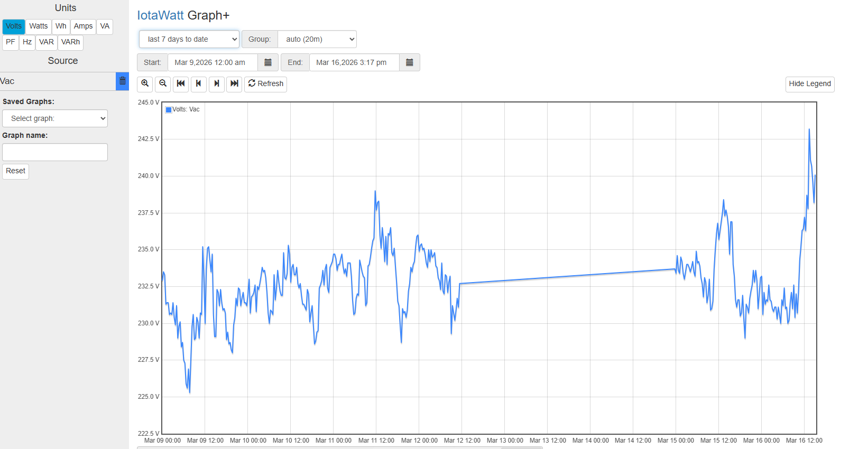The height and width of the screenshot is (449, 868).
Task: Open the Start date calendar picker
Action: tap(268, 62)
